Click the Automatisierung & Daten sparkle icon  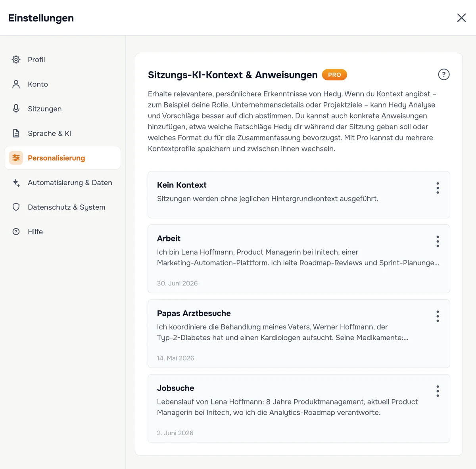16,183
